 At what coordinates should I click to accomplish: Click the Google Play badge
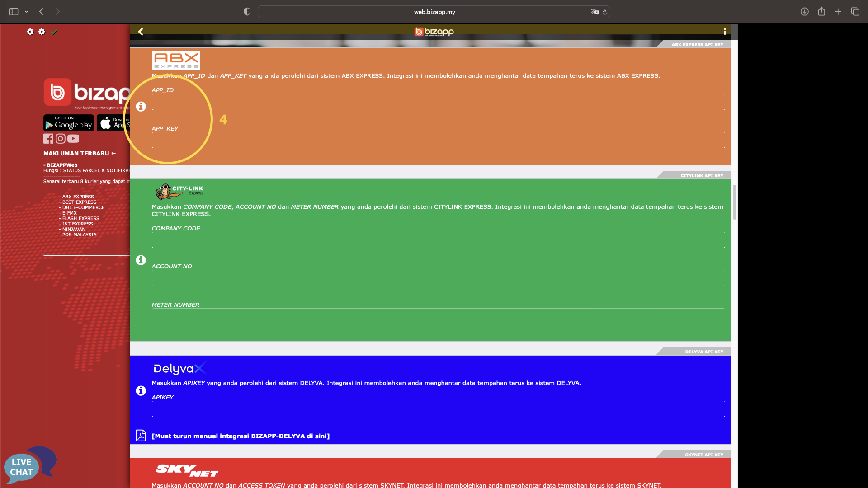[69, 123]
